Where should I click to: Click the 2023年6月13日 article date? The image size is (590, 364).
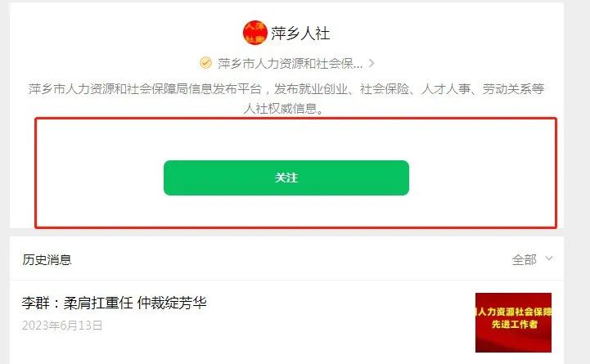tap(62, 326)
